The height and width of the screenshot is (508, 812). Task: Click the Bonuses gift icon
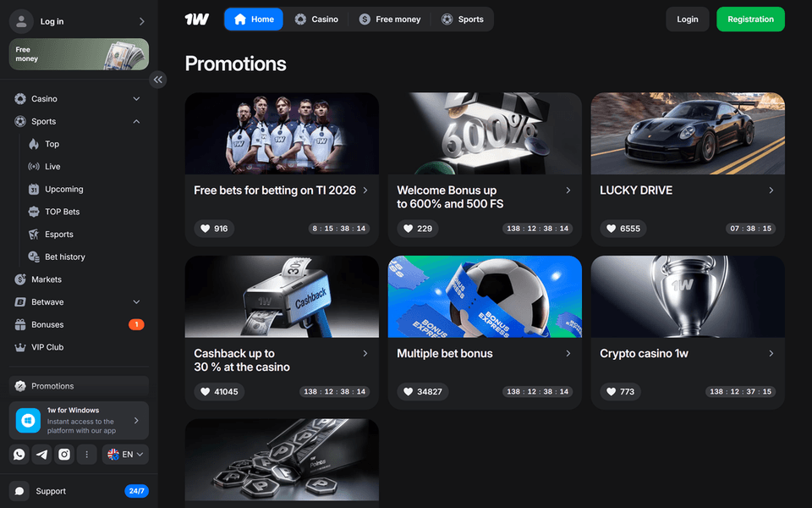click(20, 324)
